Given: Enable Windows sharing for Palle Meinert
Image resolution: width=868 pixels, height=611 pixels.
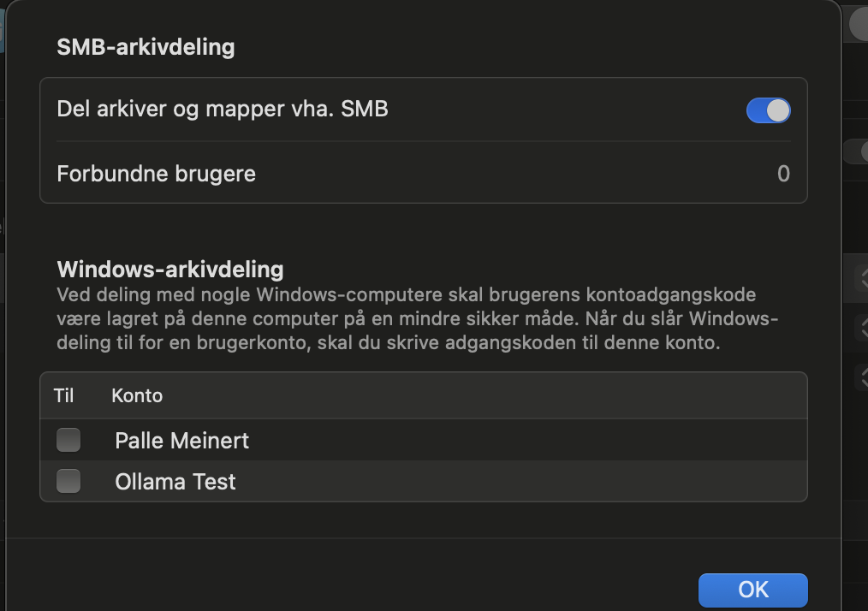Looking at the screenshot, I should [68, 441].
